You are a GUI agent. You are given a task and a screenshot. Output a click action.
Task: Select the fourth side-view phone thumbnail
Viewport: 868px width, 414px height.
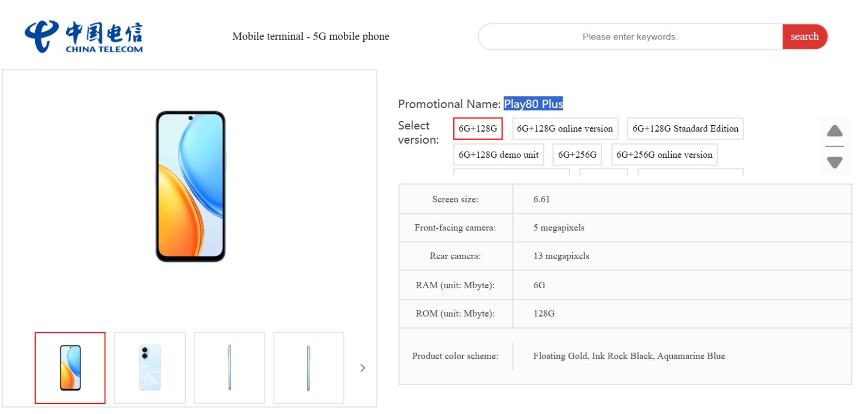pos(309,368)
